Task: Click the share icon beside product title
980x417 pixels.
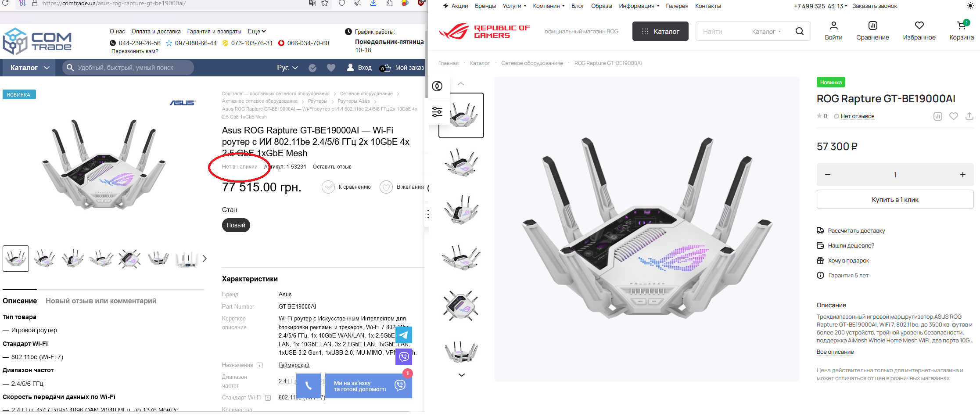Action: tap(969, 116)
